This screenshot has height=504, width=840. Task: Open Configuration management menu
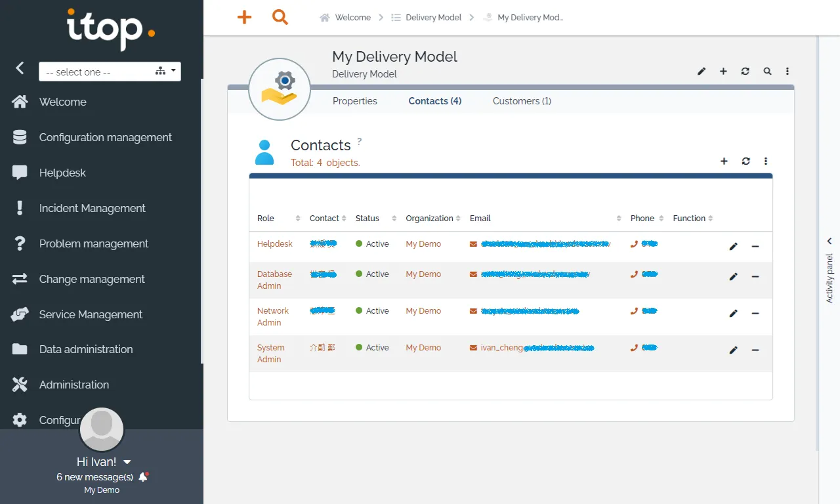pyautogui.click(x=106, y=137)
